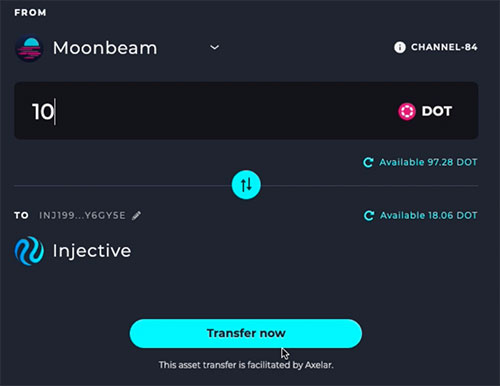Swap the from and to chains
This screenshot has height=386, width=500.
coord(246,185)
